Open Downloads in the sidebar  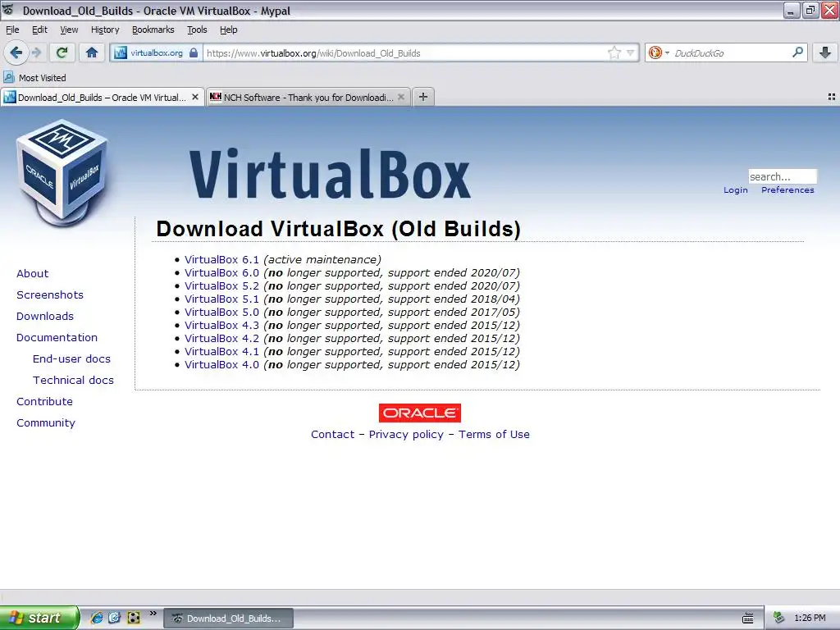(45, 316)
